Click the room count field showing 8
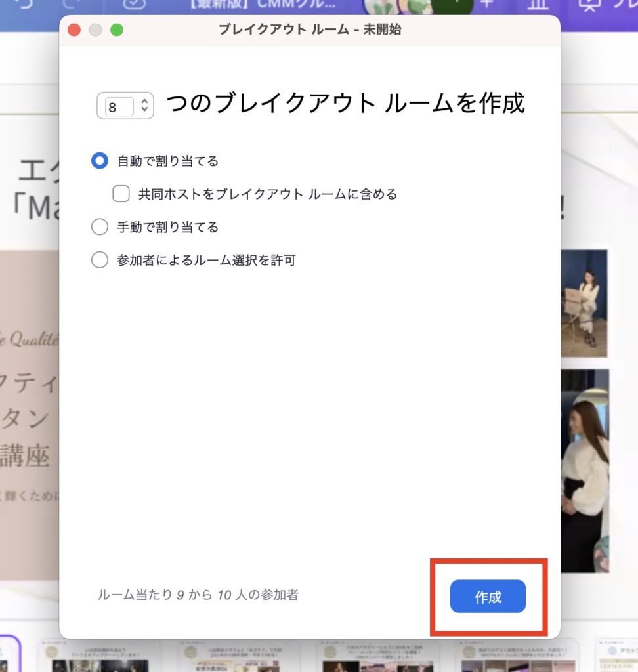 tap(118, 106)
